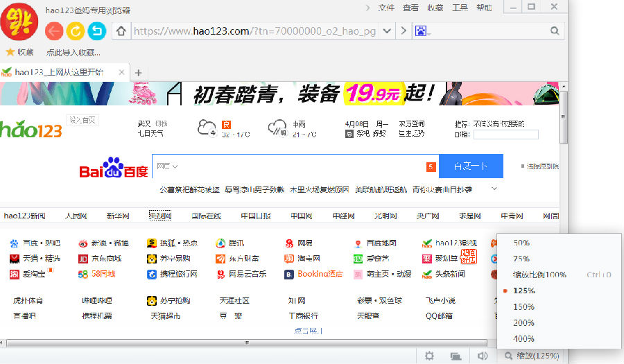
Task: Open the spring outing banner ad
Action: [x=279, y=94]
